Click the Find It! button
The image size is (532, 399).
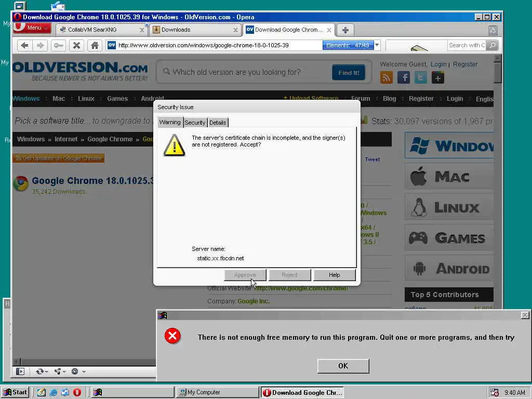coord(349,73)
